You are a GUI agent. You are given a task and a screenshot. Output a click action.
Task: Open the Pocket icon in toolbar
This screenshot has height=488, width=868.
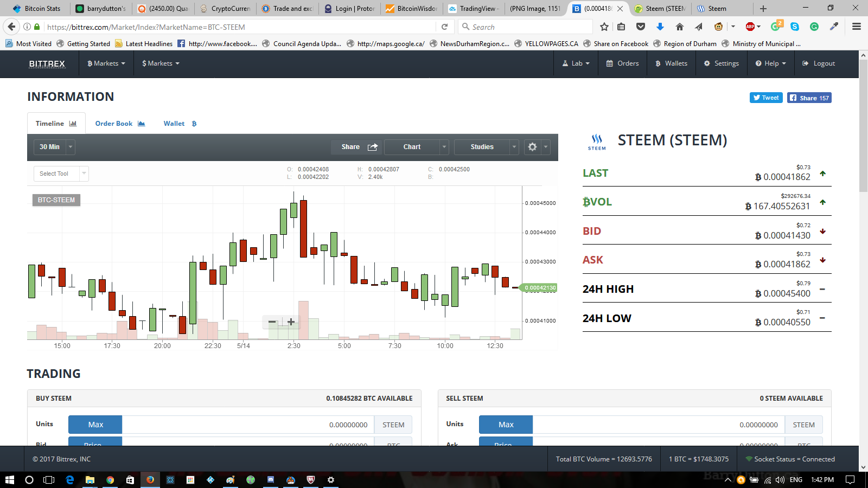point(641,27)
